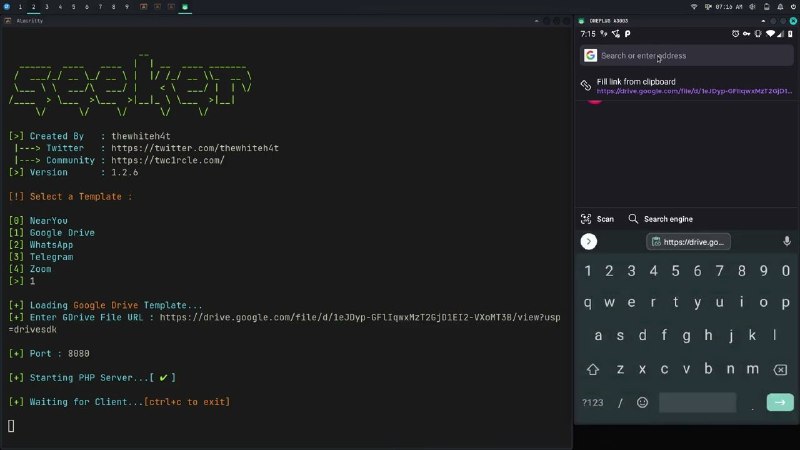Click the battery icon in system tray
This screenshot has width=800, height=450.
(766, 7)
